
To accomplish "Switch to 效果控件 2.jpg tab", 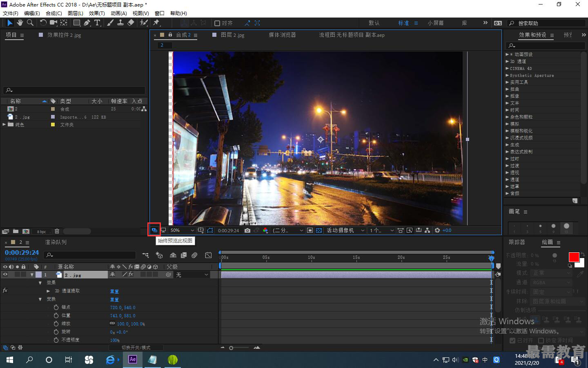I will coord(64,35).
